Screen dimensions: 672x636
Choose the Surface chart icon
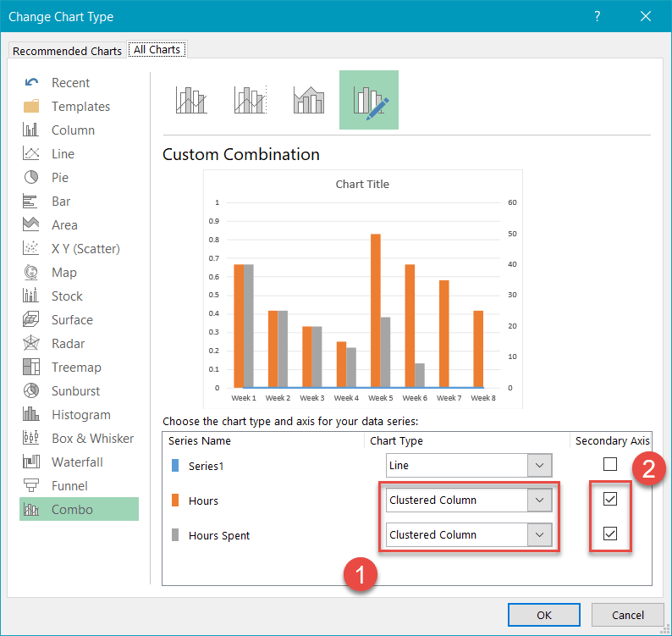point(30,319)
